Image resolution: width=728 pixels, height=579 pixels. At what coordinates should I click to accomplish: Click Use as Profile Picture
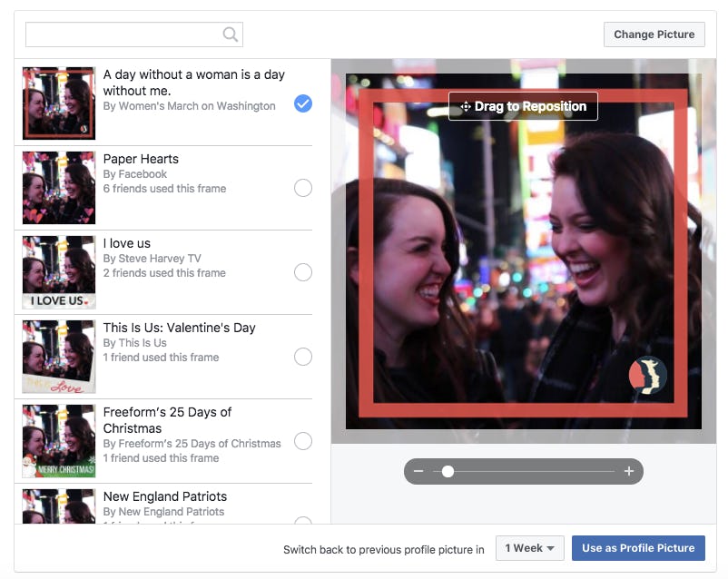coord(638,548)
